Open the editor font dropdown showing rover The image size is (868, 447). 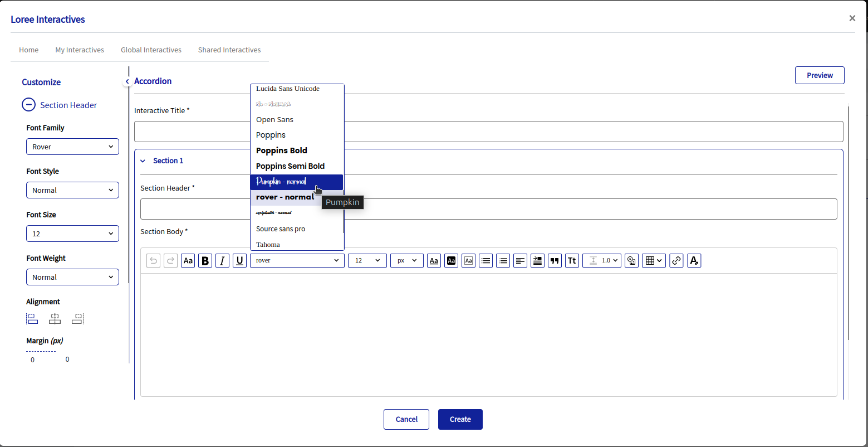point(297,260)
